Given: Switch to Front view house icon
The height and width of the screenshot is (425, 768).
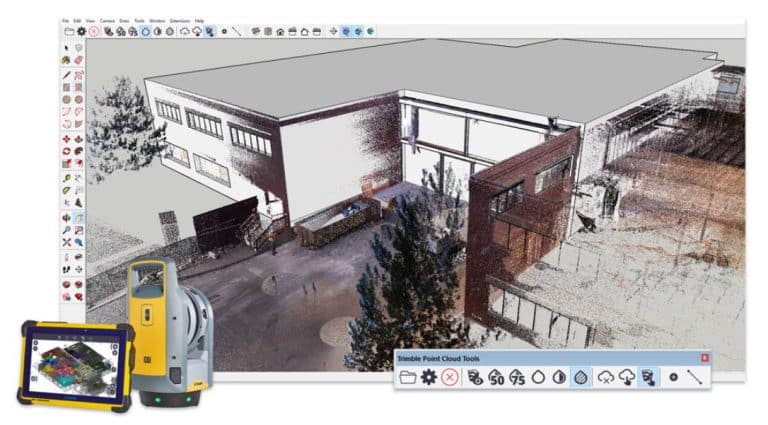Looking at the screenshot, I should point(280,32).
